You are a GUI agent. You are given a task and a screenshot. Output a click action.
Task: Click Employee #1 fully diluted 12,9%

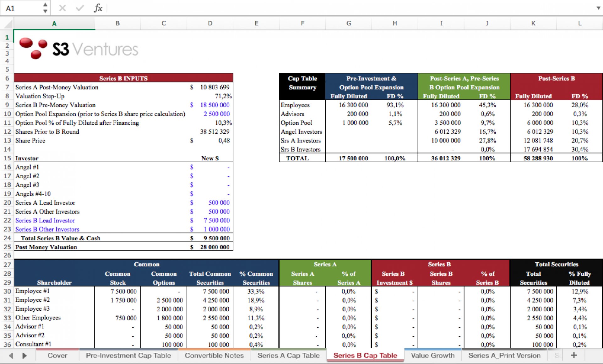point(580,291)
